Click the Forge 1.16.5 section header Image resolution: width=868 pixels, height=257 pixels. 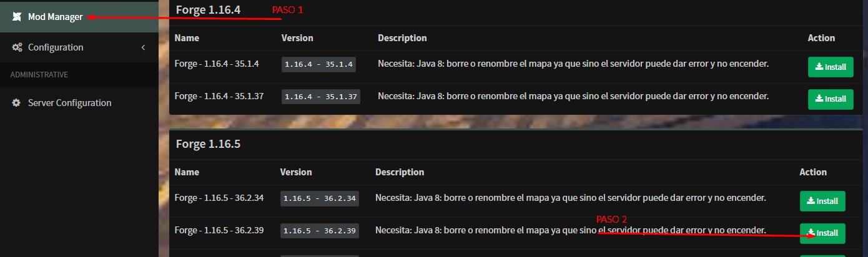click(x=209, y=144)
